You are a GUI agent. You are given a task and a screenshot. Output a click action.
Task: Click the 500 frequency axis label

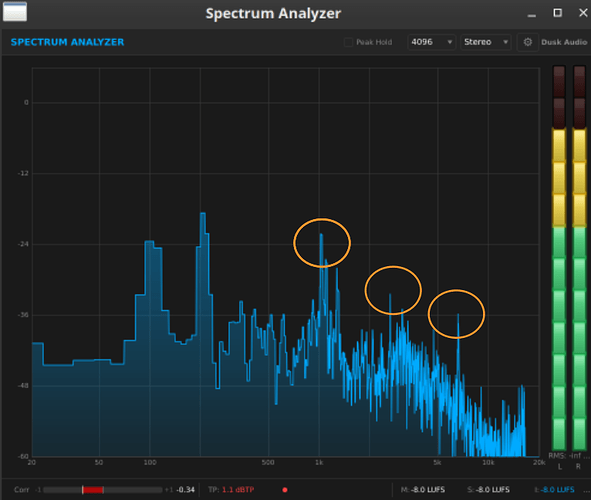[268, 462]
